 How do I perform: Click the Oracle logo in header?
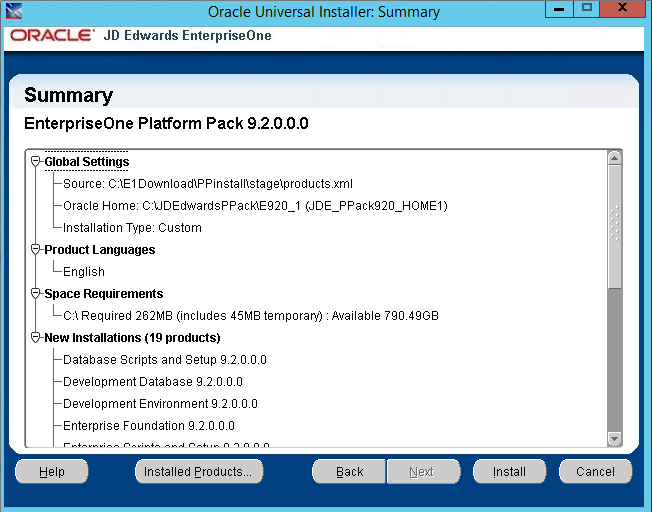[52, 35]
